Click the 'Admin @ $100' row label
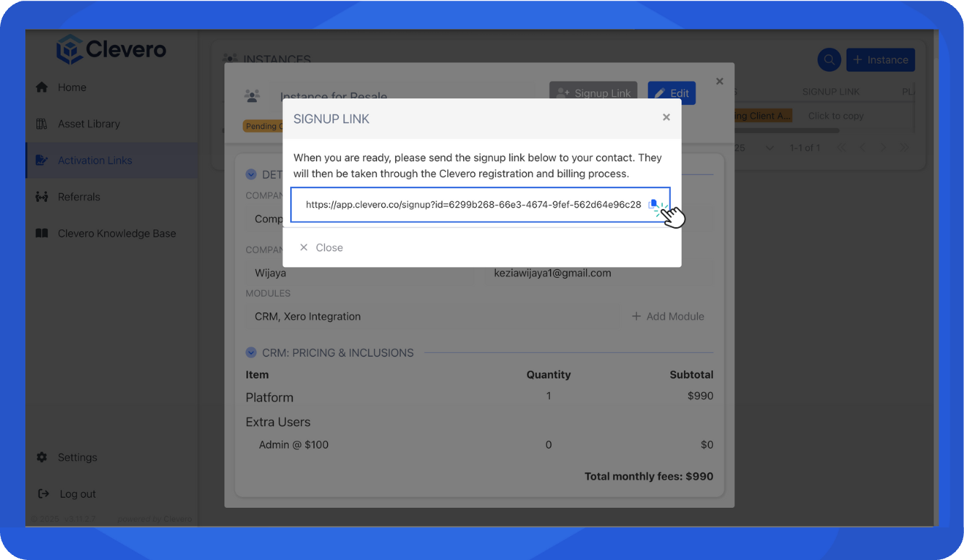This screenshot has width=964, height=560. tap(294, 445)
